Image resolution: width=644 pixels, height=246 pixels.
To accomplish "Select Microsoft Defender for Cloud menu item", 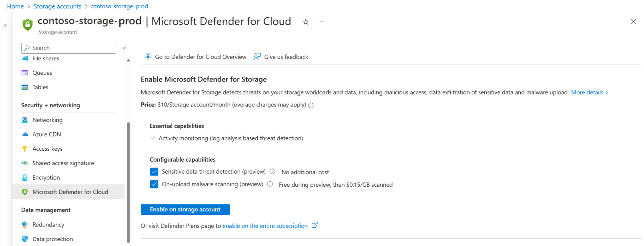I will tap(68, 192).
